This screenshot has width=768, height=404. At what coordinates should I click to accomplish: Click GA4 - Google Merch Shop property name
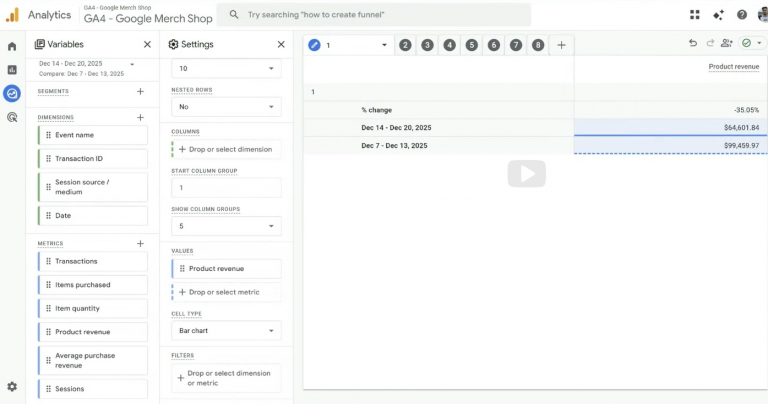pos(148,19)
